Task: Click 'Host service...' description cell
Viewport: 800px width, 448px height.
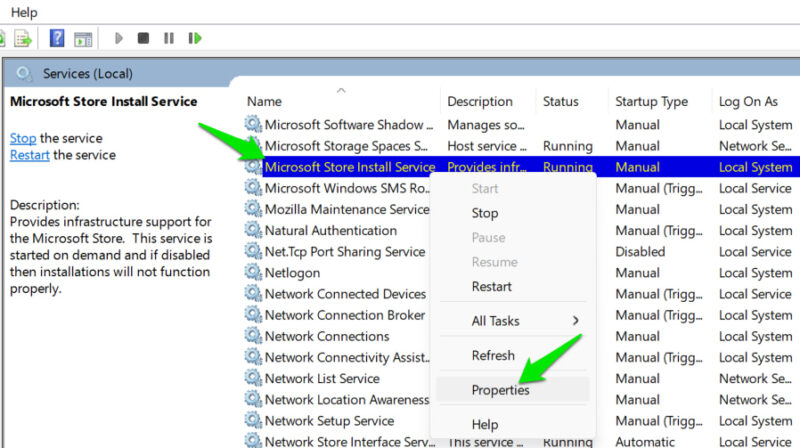Action: (x=487, y=146)
